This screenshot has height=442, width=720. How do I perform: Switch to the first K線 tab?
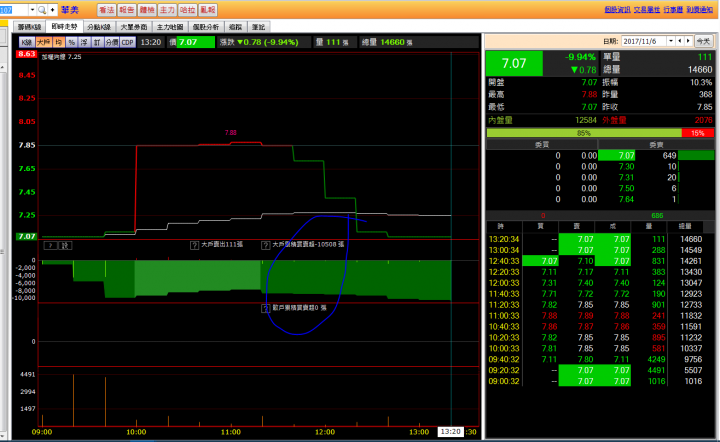point(29,27)
